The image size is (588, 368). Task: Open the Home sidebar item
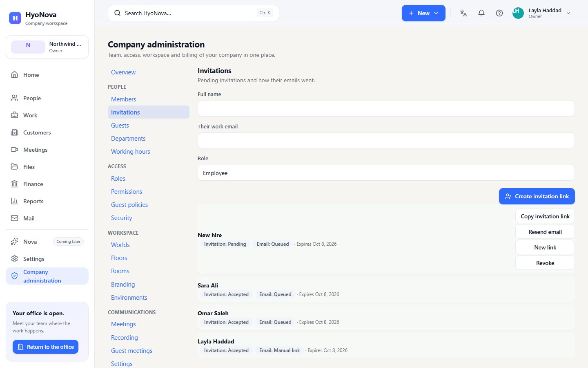[x=47, y=75]
